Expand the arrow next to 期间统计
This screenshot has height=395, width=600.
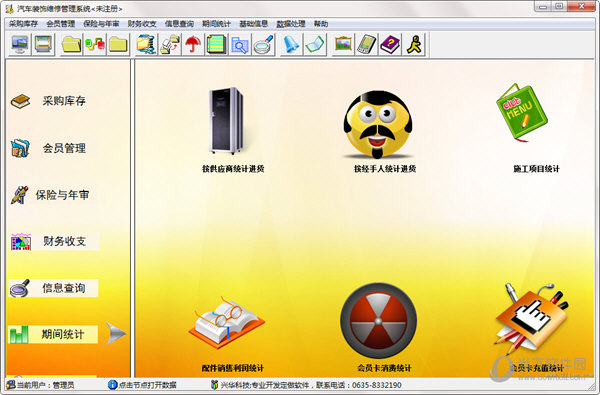[116, 333]
